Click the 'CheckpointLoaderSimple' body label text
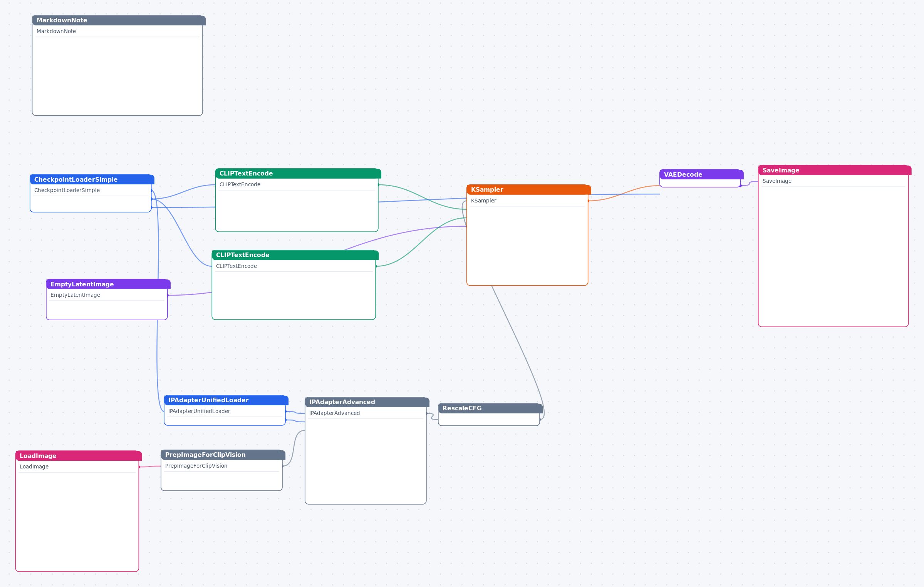 tap(67, 191)
